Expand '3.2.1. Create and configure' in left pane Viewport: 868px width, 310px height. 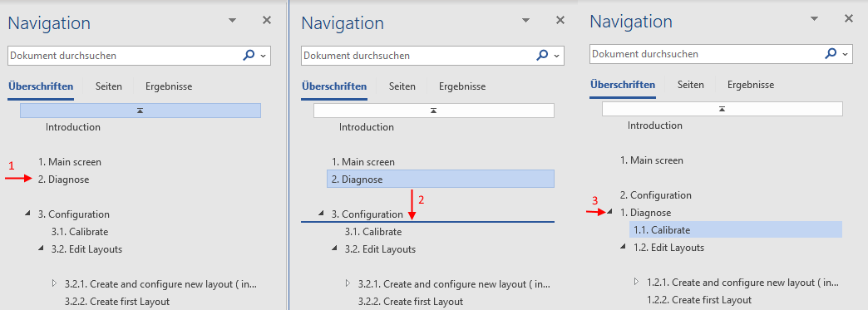54,283
